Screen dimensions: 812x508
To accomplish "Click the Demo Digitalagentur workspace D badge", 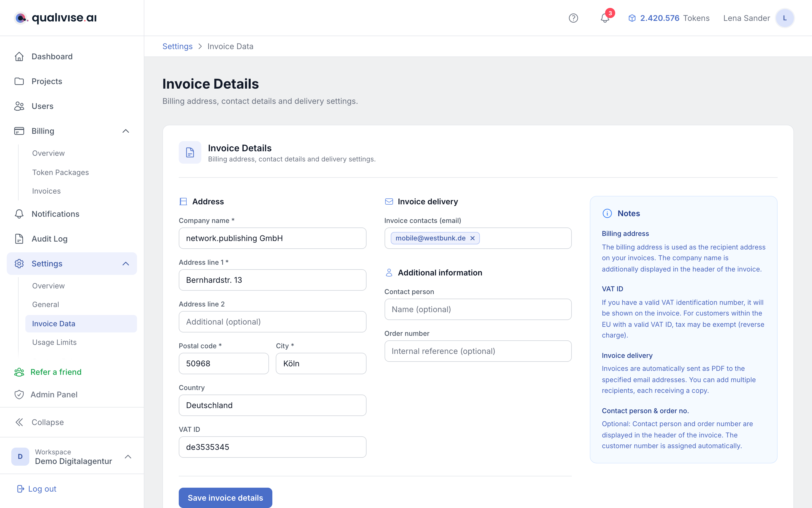I will coord(20,457).
